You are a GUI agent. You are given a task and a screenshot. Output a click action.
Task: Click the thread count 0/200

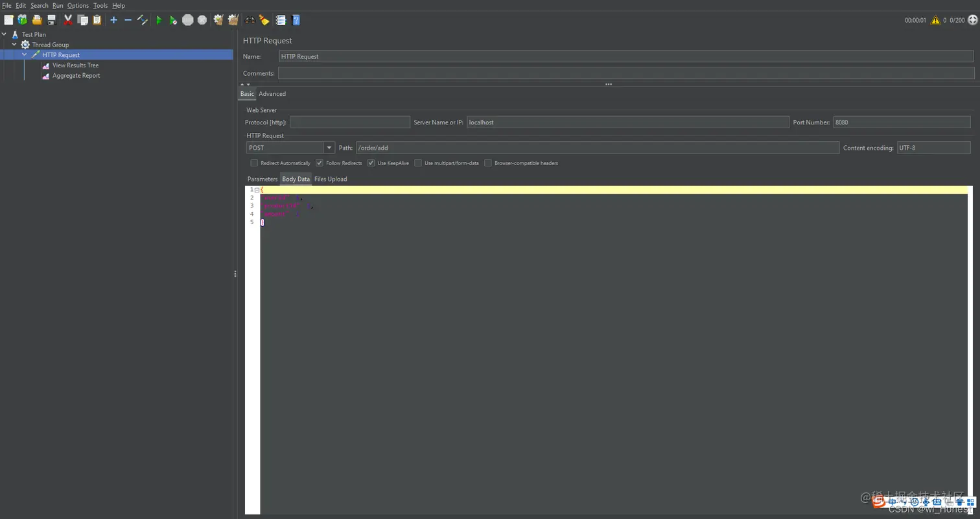click(x=957, y=20)
